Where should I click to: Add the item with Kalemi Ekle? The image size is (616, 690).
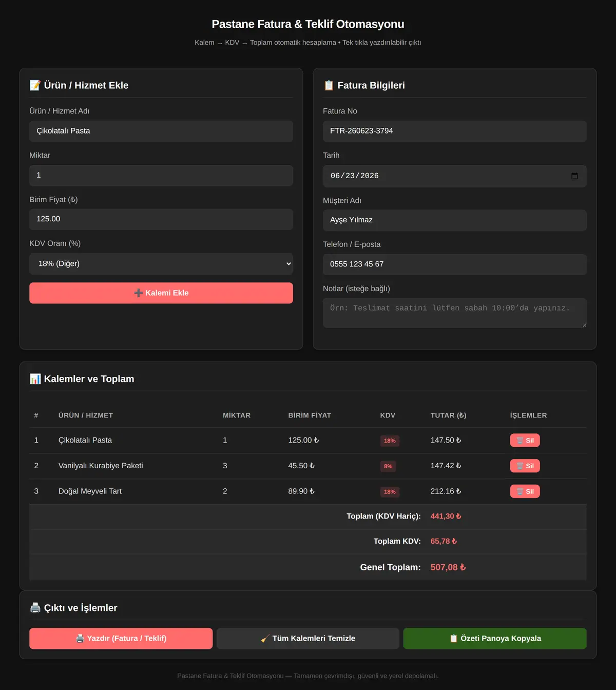point(161,293)
